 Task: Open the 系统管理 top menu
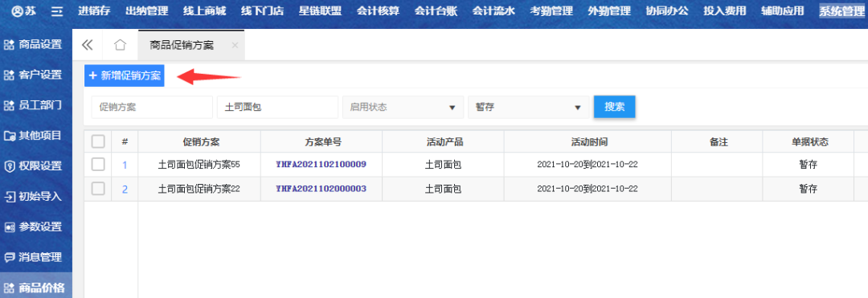coord(842,11)
